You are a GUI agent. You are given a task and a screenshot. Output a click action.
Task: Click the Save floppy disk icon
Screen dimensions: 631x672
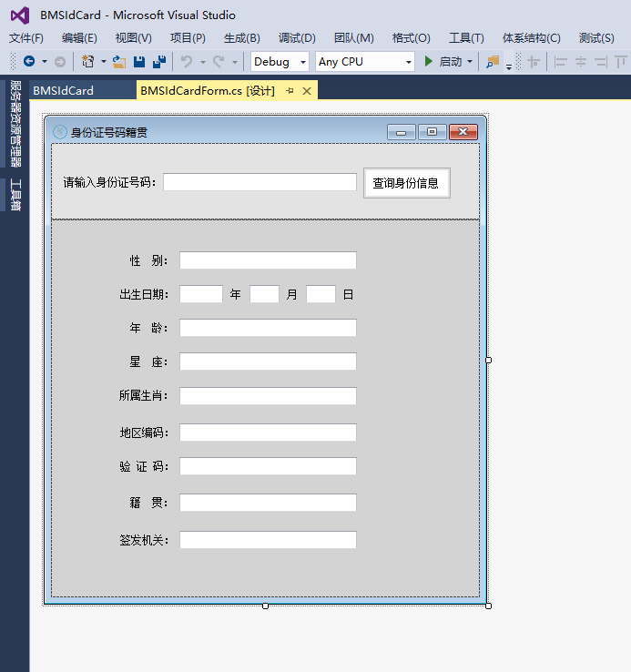tap(139, 62)
